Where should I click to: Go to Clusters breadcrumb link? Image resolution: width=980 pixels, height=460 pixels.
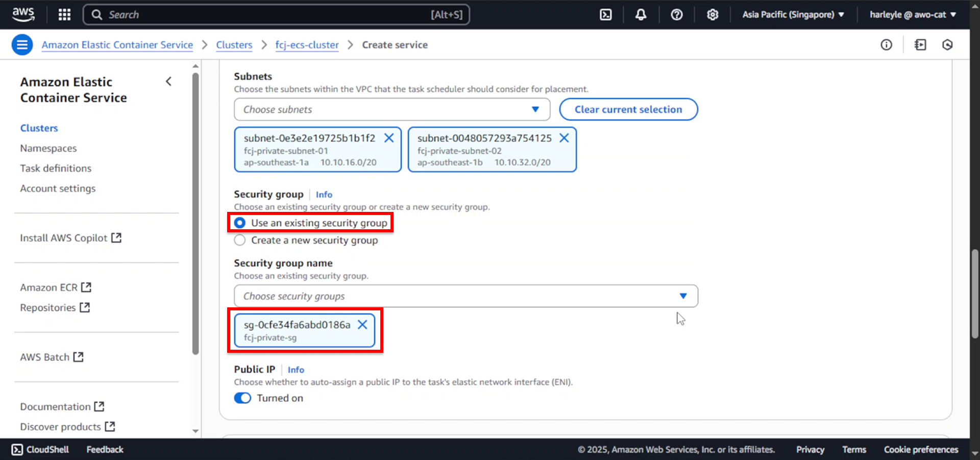(234, 45)
